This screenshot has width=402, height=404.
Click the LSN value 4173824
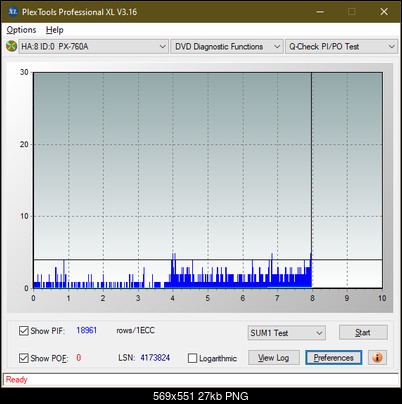point(155,358)
